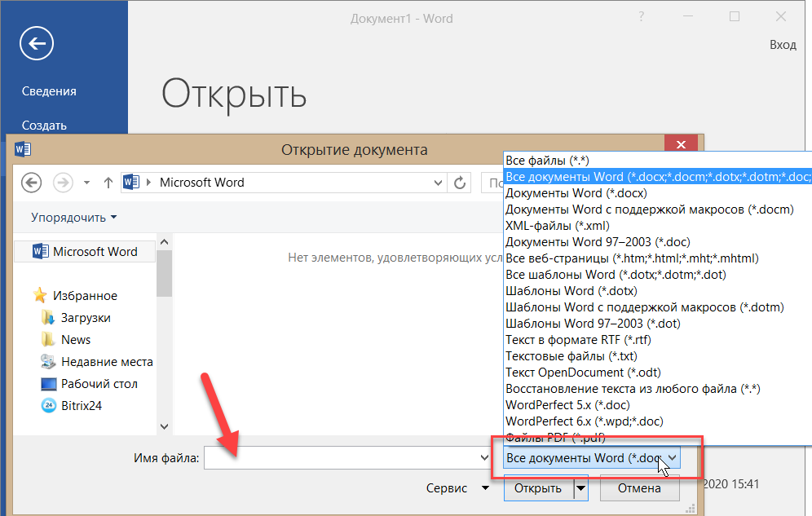The height and width of the screenshot is (516, 812).
Task: Click the Отмена button
Action: [639, 488]
